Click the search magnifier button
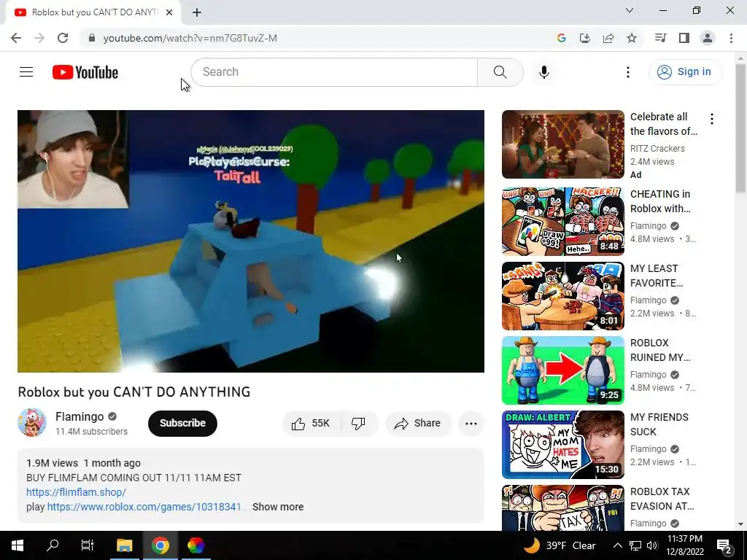 click(x=500, y=72)
